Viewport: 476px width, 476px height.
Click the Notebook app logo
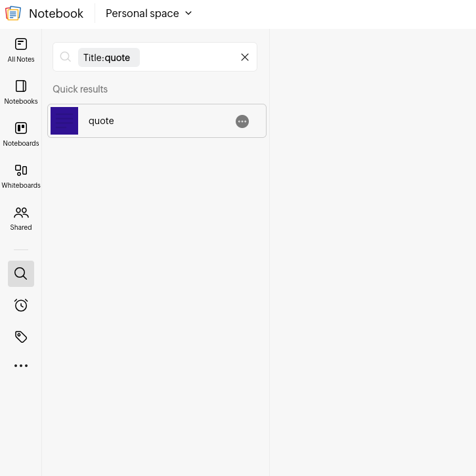click(13, 13)
